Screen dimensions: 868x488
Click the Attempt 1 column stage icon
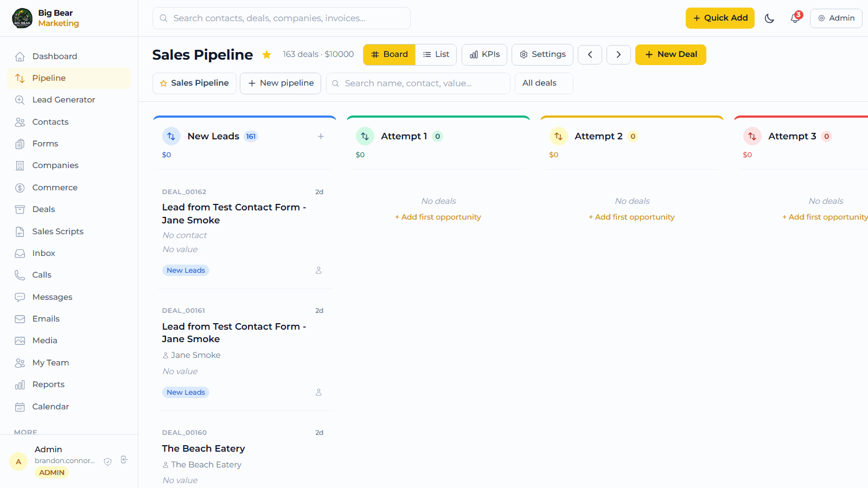[x=365, y=136]
